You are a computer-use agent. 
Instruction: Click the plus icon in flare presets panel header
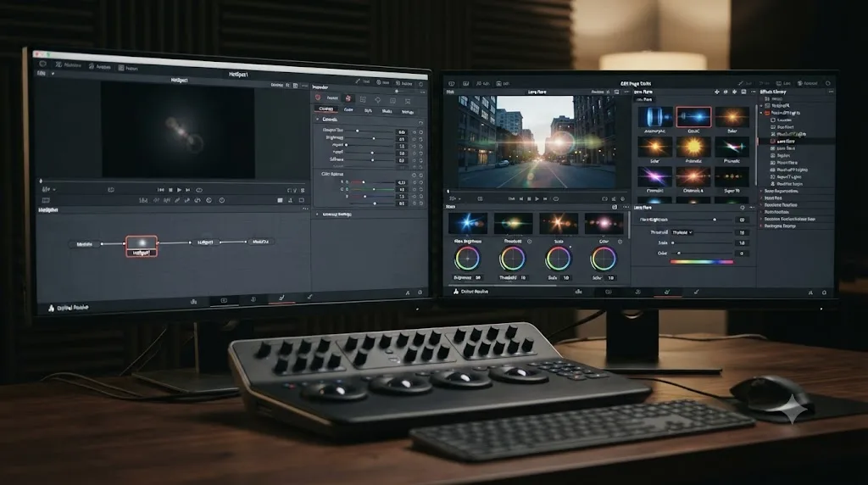coord(717,92)
